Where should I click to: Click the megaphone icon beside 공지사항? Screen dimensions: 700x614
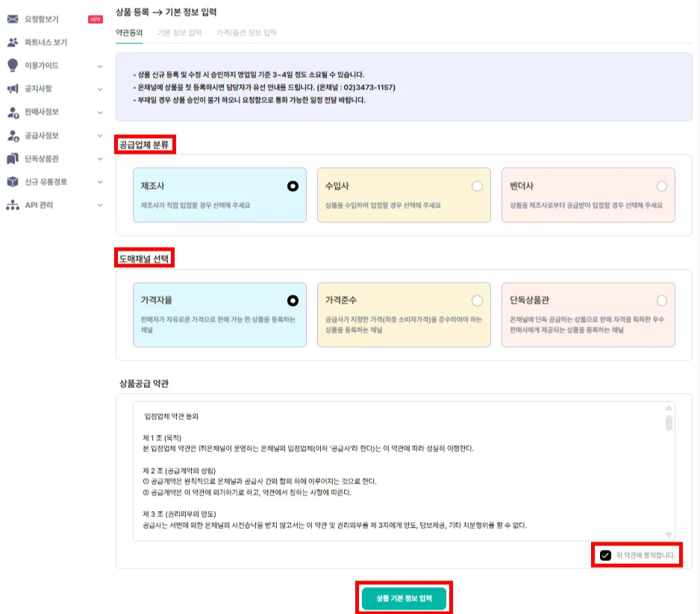13,88
